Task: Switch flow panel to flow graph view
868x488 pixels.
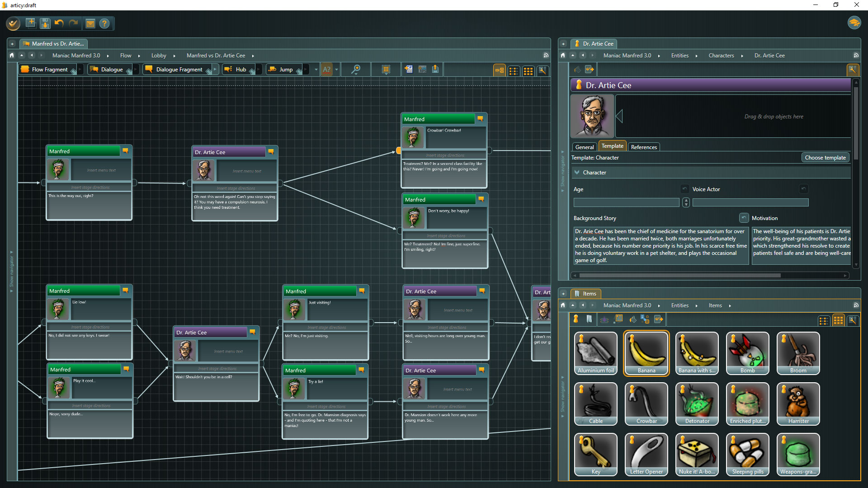Action: [500, 70]
